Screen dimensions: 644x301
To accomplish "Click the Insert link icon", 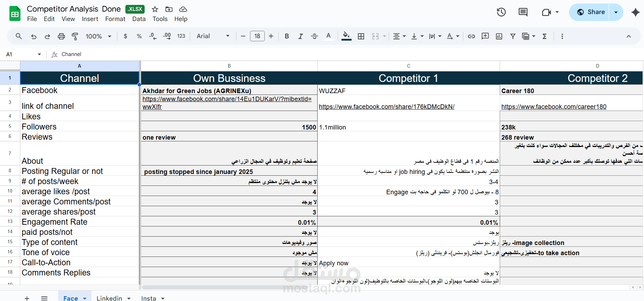I will click(x=471, y=36).
